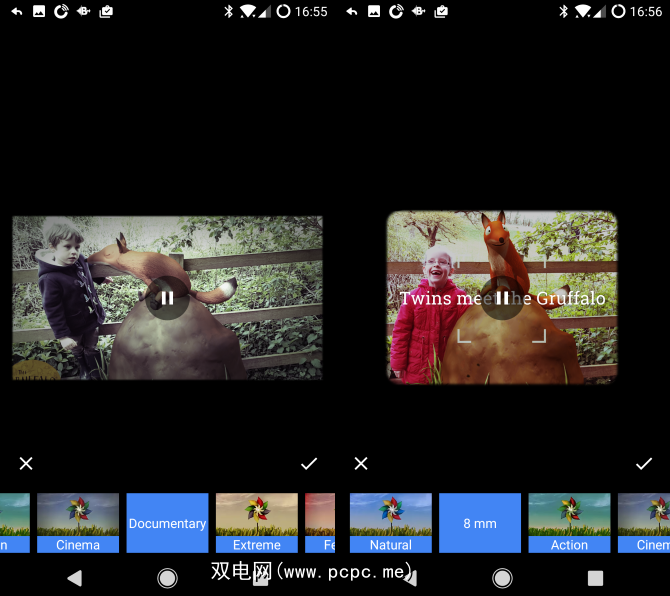Tap the Android recents square on right screen
Viewport: 670px width, 596px height.
pos(595,578)
